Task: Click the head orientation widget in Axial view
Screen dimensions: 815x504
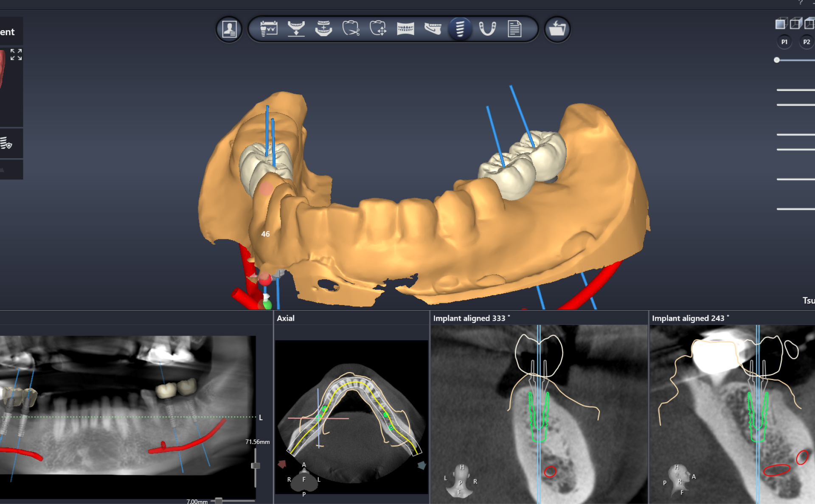Action: click(x=304, y=480)
